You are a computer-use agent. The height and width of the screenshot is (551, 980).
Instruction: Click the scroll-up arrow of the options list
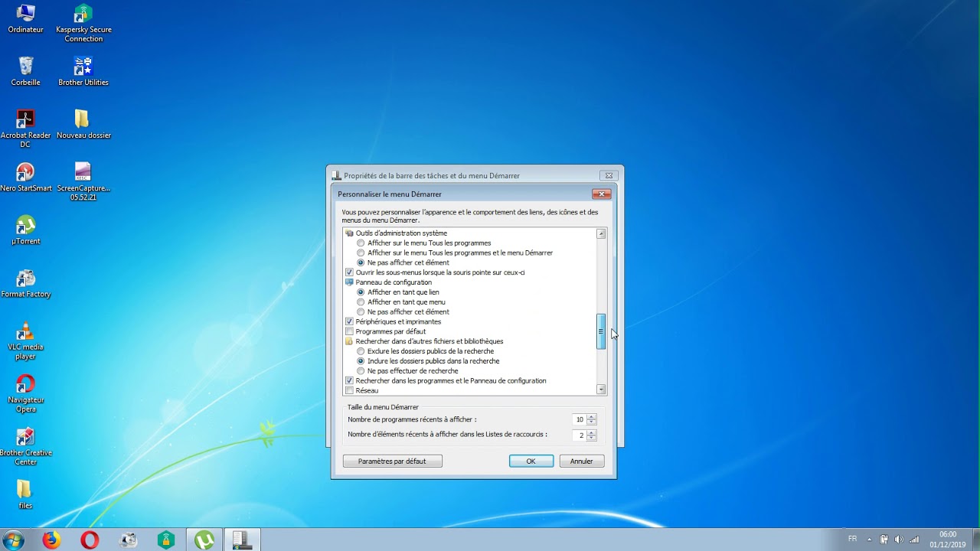click(601, 233)
